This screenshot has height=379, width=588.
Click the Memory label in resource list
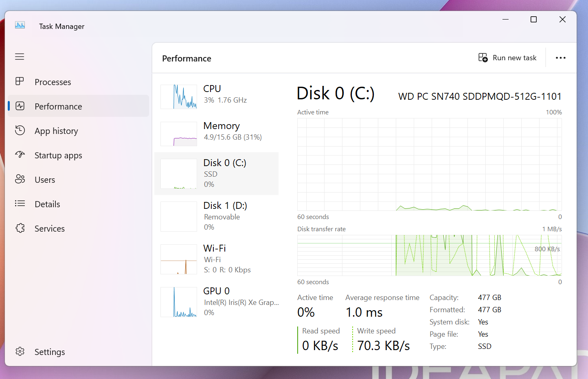click(x=222, y=126)
